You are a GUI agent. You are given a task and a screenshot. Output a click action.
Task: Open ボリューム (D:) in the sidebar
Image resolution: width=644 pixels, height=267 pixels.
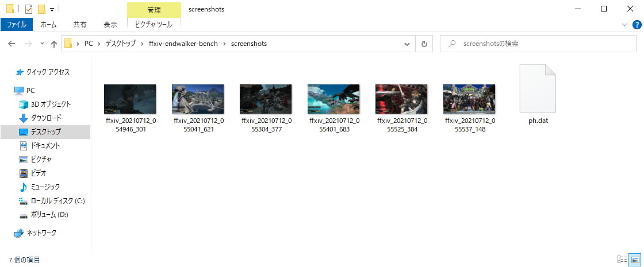[44, 215]
